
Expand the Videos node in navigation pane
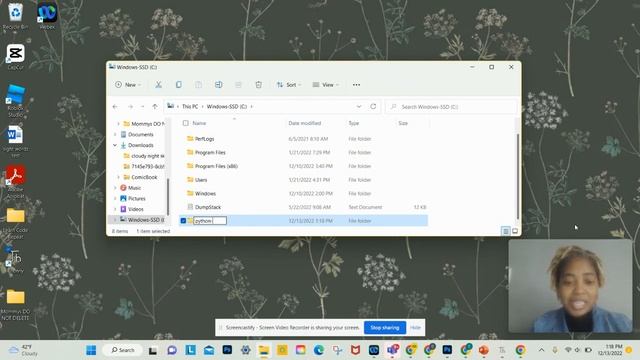point(115,209)
